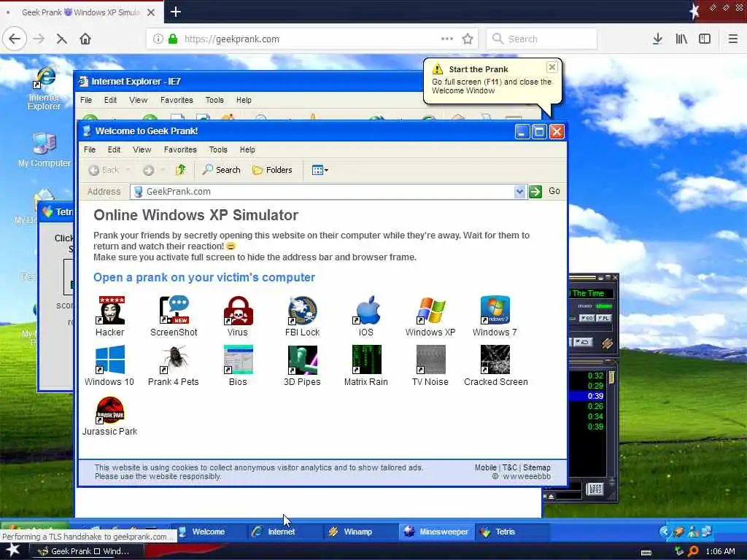Open the Help menu in Welcome window
Screen dimensions: 747x560
click(247, 149)
